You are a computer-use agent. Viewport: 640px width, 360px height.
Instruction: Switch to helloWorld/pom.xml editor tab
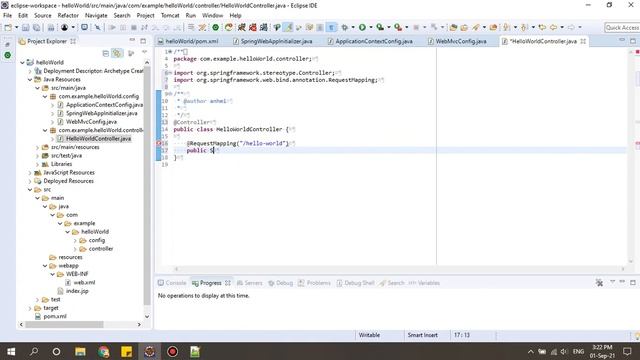tap(188, 41)
